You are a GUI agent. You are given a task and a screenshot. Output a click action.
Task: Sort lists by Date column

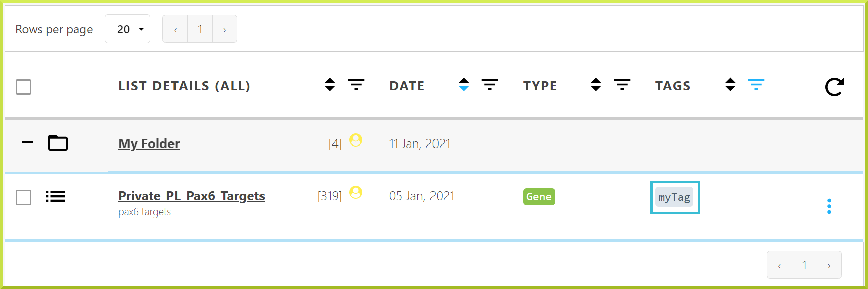coord(464,84)
